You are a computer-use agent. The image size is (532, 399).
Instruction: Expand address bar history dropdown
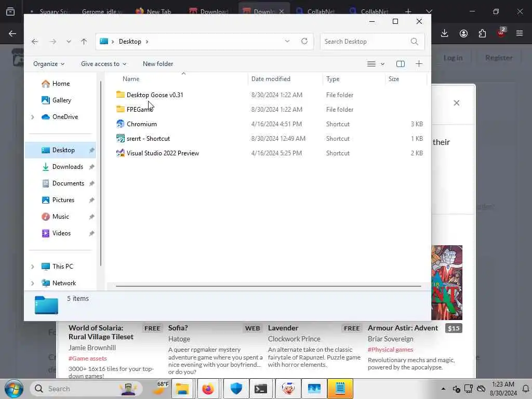pyautogui.click(x=287, y=41)
